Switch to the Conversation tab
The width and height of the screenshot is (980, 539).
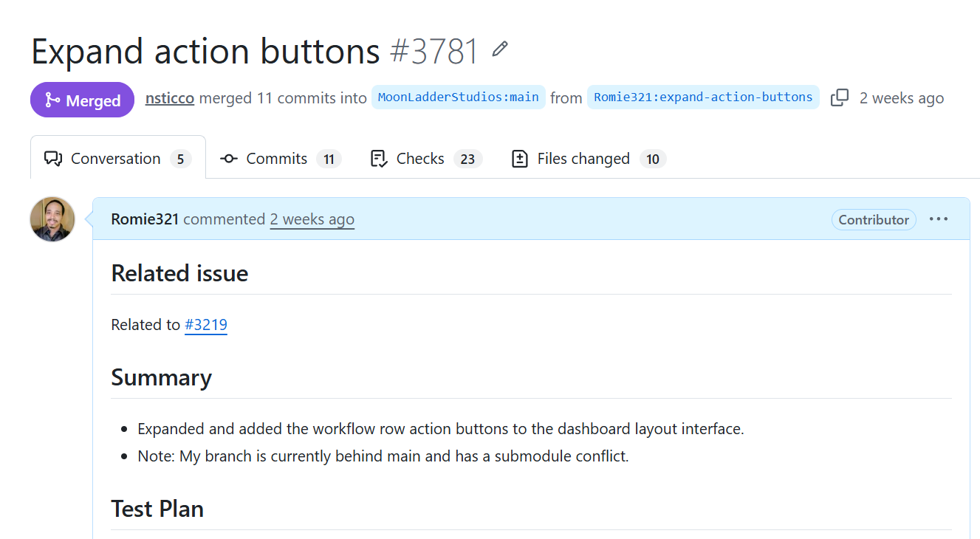tap(118, 159)
